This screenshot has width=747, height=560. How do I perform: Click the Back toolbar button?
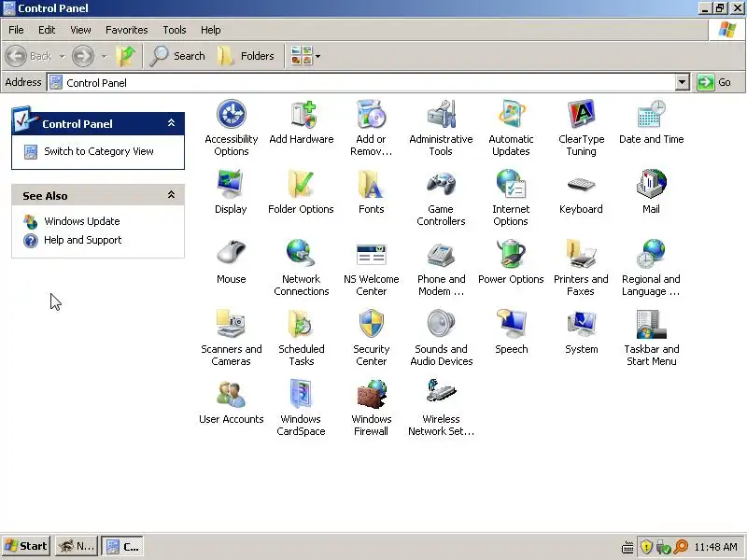tap(29, 56)
